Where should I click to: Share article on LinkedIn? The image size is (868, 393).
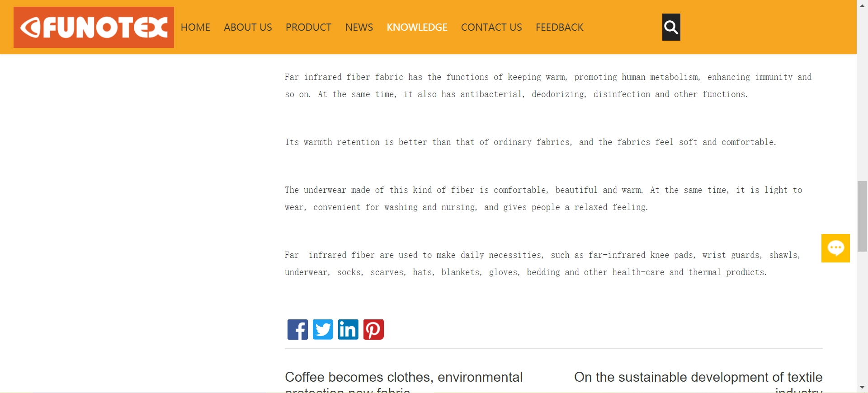(348, 329)
